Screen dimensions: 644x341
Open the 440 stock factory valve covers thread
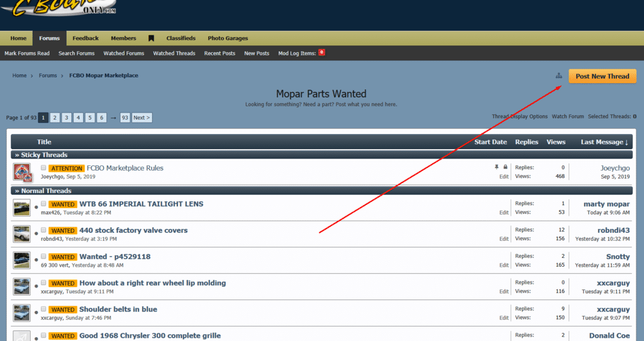(x=133, y=230)
